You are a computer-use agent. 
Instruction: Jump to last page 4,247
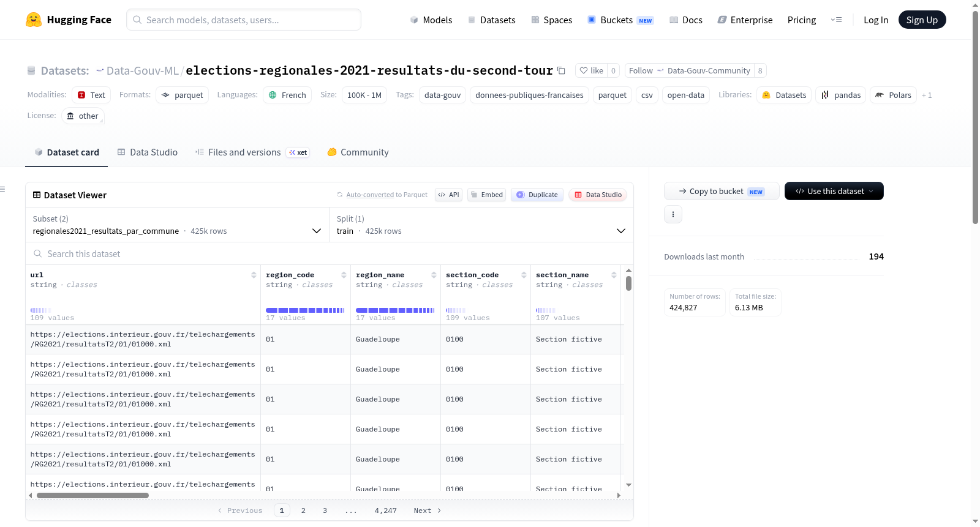click(385, 510)
